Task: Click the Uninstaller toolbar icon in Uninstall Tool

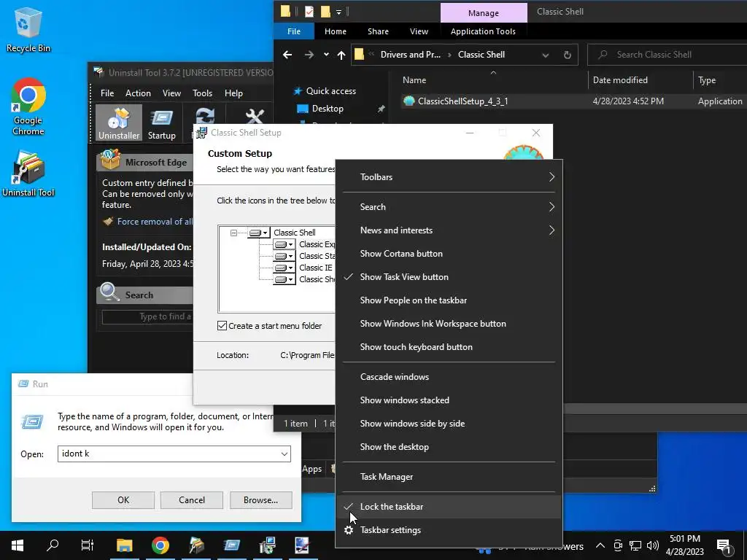Action: click(x=119, y=123)
